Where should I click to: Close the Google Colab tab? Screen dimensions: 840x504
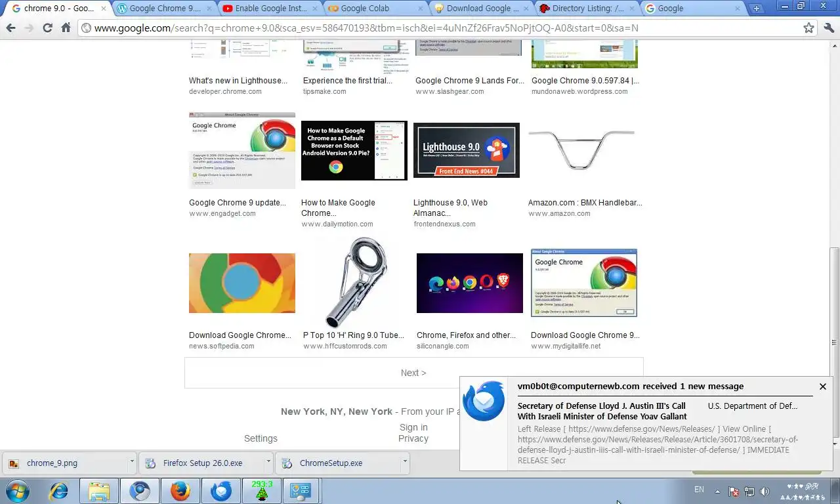419,9
